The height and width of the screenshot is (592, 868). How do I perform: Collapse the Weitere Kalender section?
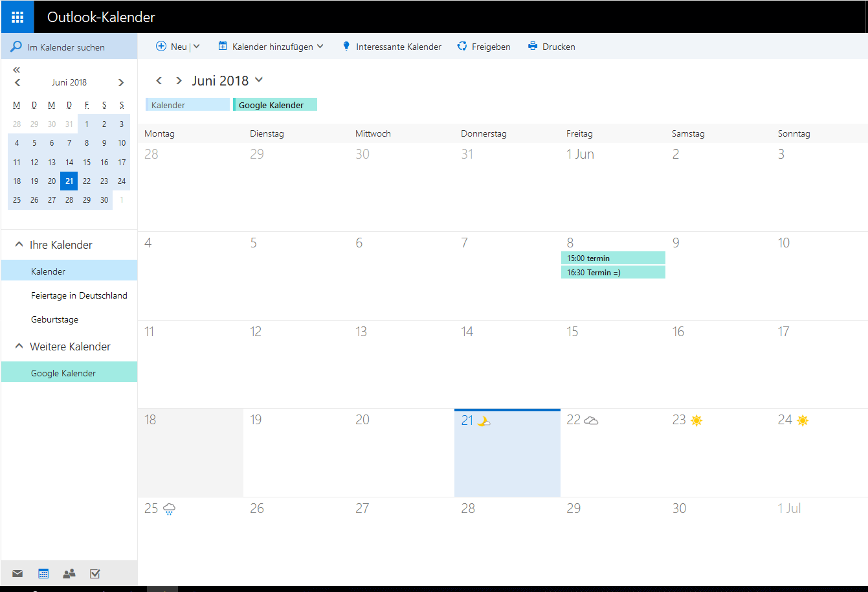pyautogui.click(x=19, y=346)
